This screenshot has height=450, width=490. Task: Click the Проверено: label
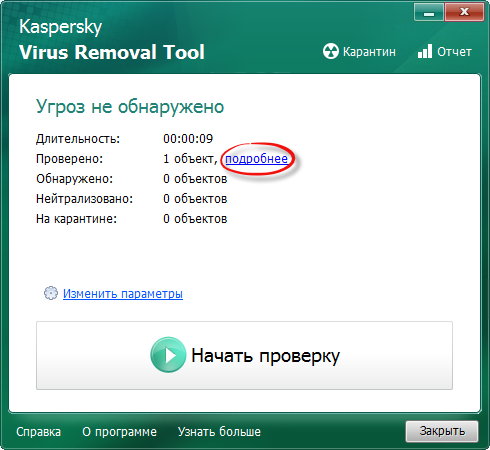coord(70,159)
